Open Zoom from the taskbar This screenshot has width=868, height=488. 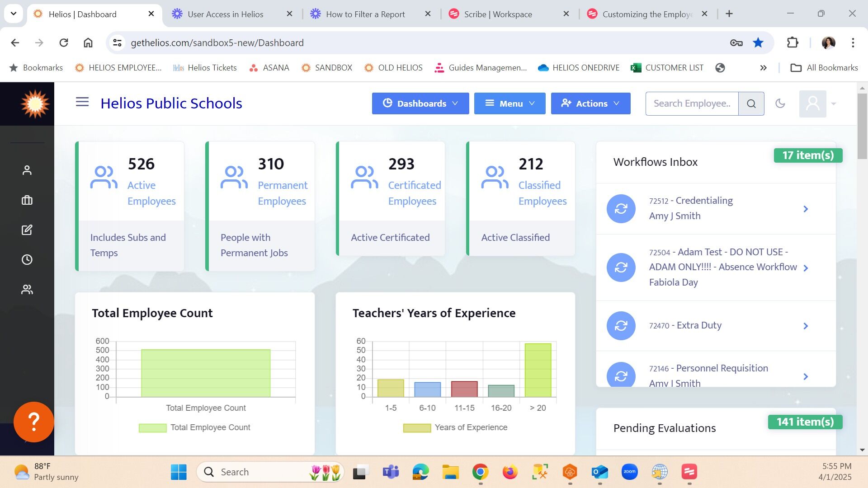(630, 472)
